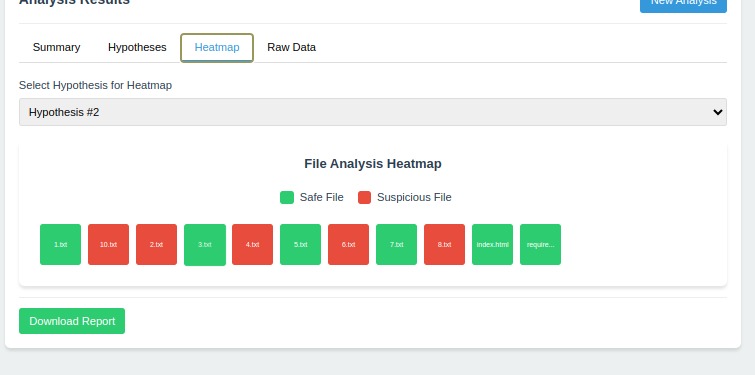The height and width of the screenshot is (375, 755).
Task: Select the 1.txt heatmap tile
Action: [60, 245]
